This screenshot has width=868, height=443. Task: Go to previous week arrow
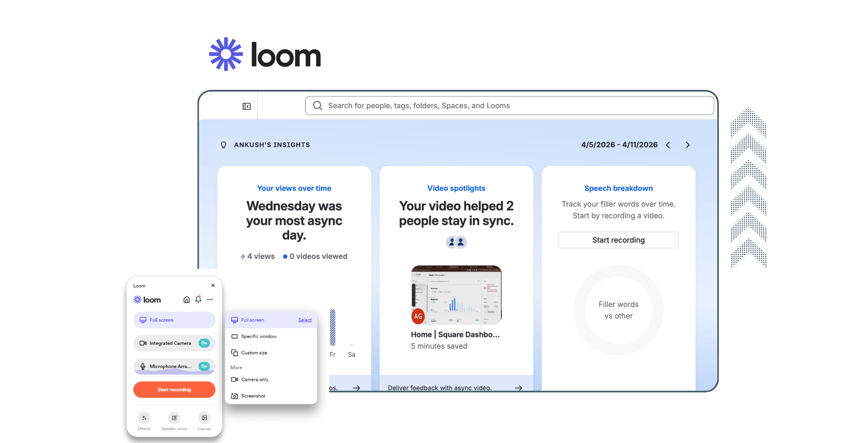(x=668, y=145)
